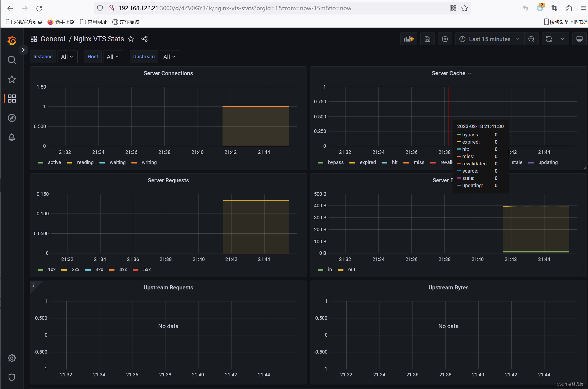The width and height of the screenshot is (588, 389).
Task: Open the 新手上路 bookmark
Action: pyautogui.click(x=61, y=22)
